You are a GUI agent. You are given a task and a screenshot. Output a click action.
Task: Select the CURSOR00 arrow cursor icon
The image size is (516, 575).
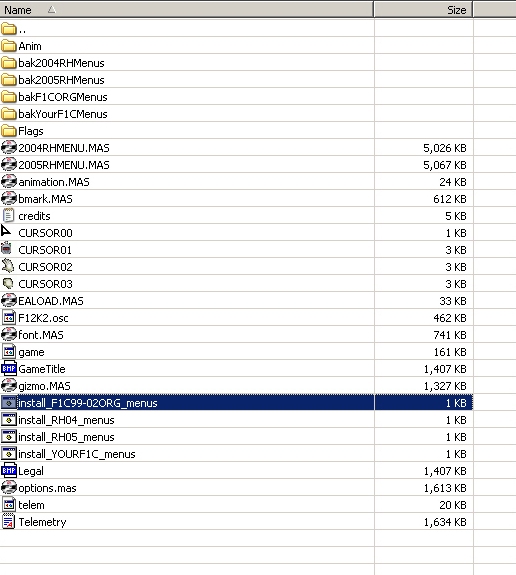(x=6, y=231)
